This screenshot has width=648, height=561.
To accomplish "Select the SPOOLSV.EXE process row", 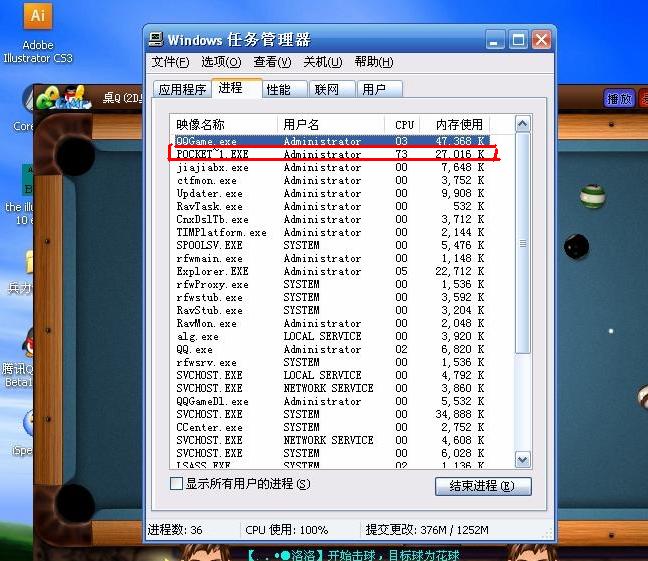I will [330, 245].
